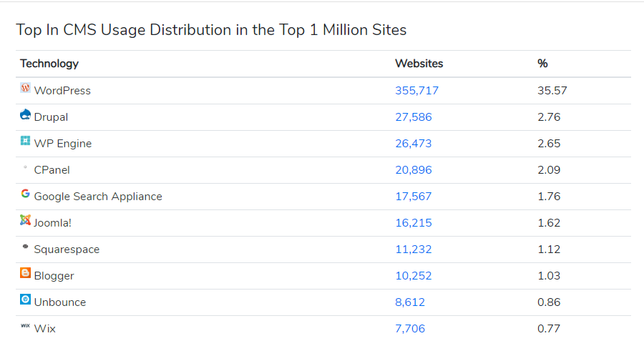Open Drupal website count 27,586

[414, 117]
